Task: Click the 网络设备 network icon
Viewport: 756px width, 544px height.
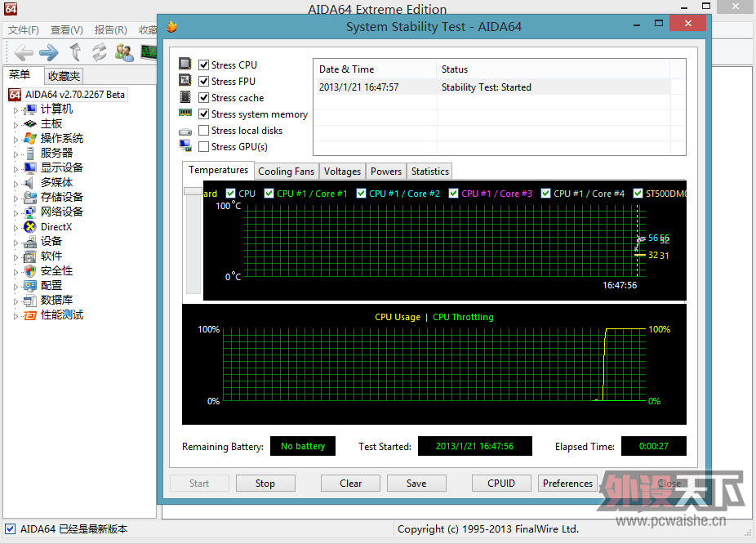Action: point(30,212)
